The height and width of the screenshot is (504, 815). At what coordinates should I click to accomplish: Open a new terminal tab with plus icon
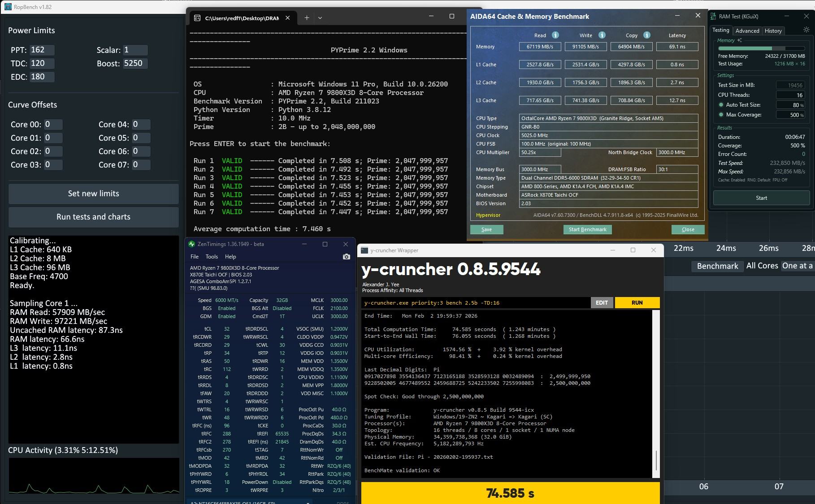pos(307,18)
